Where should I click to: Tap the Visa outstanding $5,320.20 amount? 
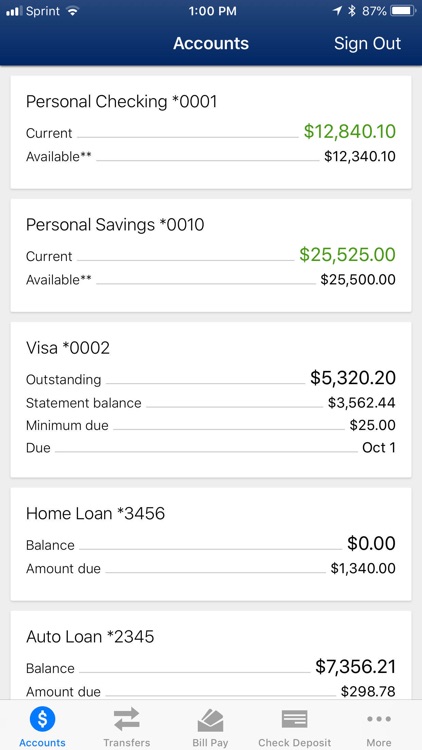(x=353, y=378)
